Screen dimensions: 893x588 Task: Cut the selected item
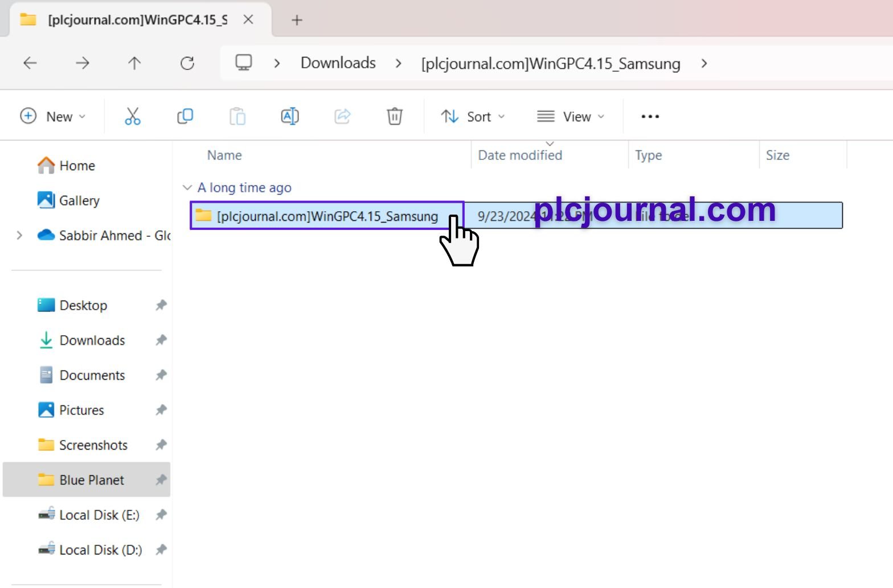point(133,116)
